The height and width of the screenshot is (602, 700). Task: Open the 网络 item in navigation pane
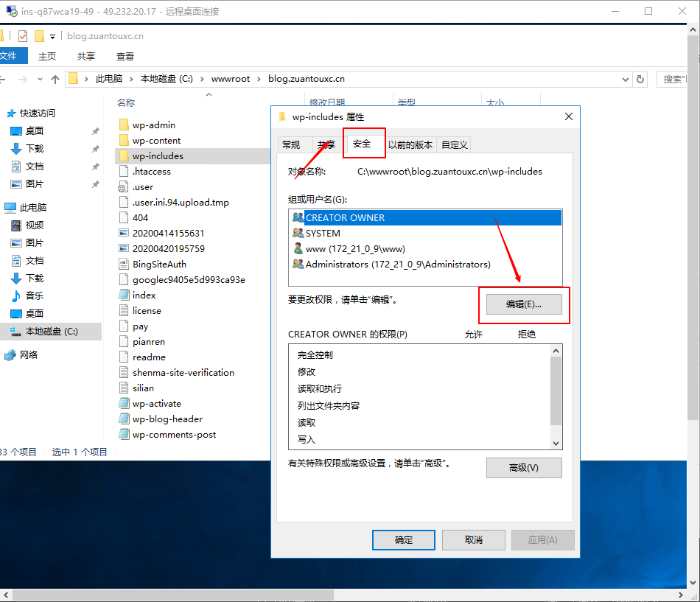tap(21, 355)
